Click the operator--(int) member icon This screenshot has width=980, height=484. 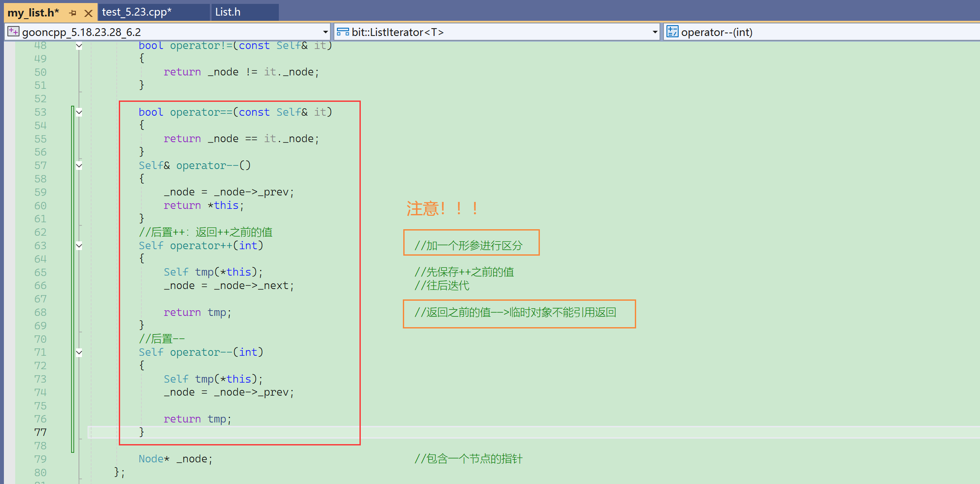(672, 32)
